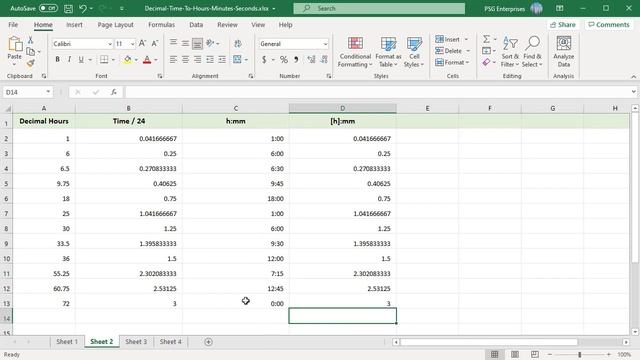
Task: Click the red Font Color swatch
Action: pyautogui.click(x=147, y=60)
